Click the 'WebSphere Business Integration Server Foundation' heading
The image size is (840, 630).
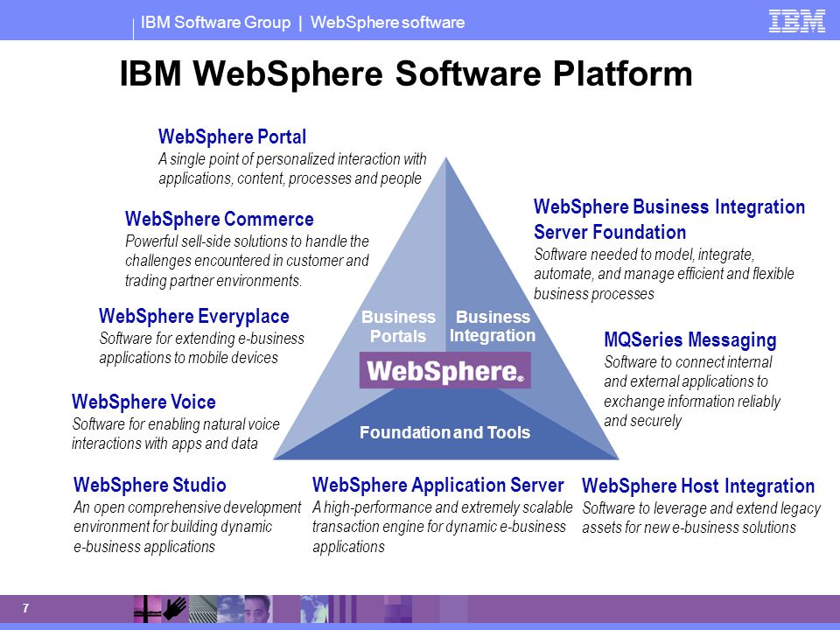669,219
